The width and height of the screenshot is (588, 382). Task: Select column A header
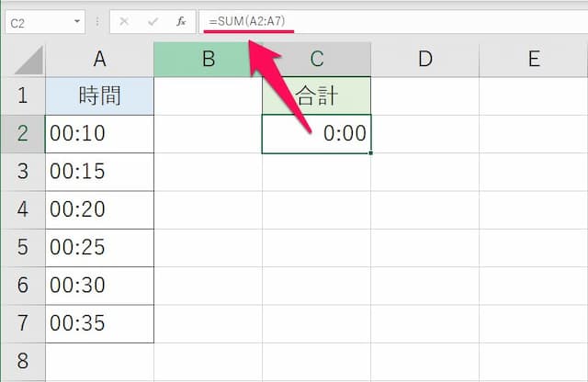99,60
